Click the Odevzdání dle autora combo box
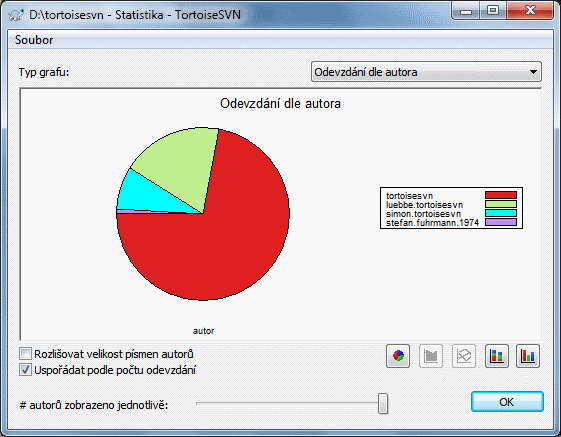This screenshot has width=561, height=437. pos(426,72)
